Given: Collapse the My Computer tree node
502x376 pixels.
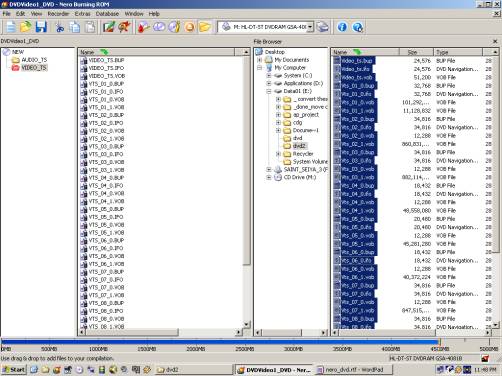Looking at the screenshot, I should pos(260,68).
